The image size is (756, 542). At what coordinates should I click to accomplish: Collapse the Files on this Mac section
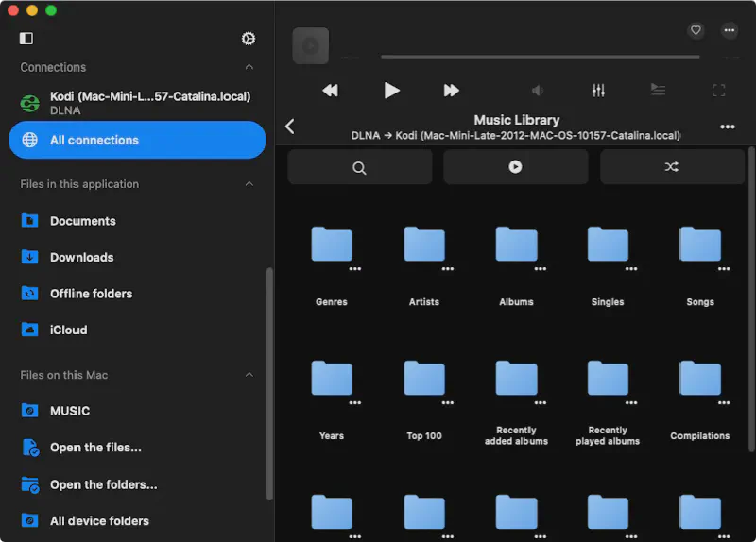pyautogui.click(x=249, y=375)
